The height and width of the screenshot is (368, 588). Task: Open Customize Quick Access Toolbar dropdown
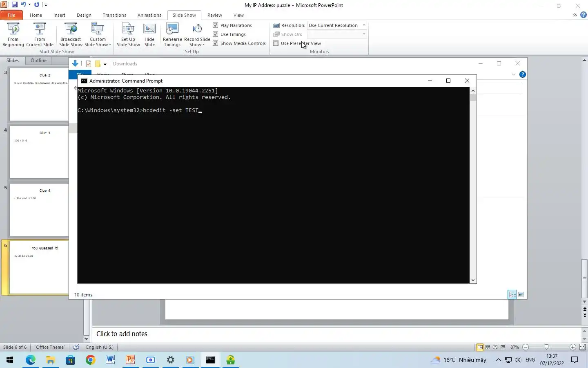pyautogui.click(x=46, y=5)
